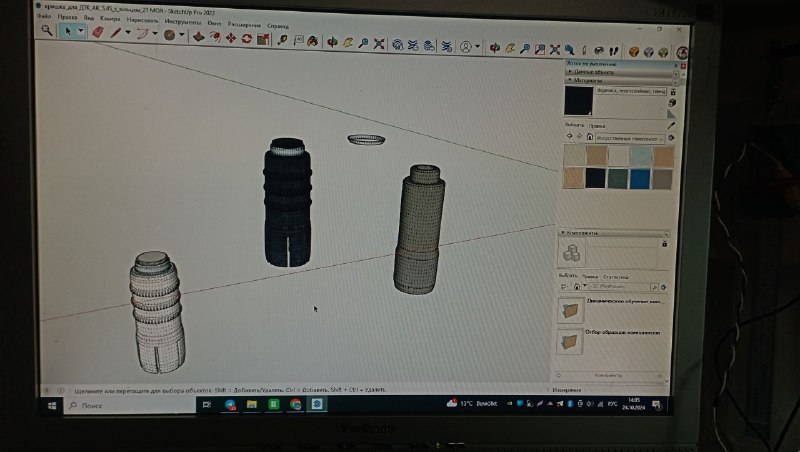This screenshot has width=800, height=452.
Task: Click the current material preview thumbnail
Action: click(x=578, y=101)
